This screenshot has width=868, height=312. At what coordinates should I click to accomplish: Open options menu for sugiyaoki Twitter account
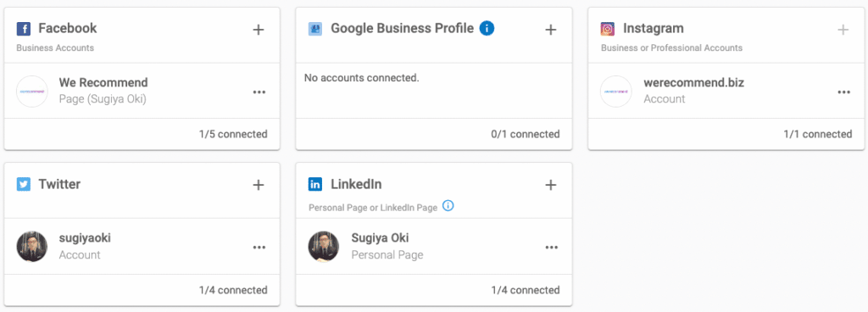(x=259, y=248)
